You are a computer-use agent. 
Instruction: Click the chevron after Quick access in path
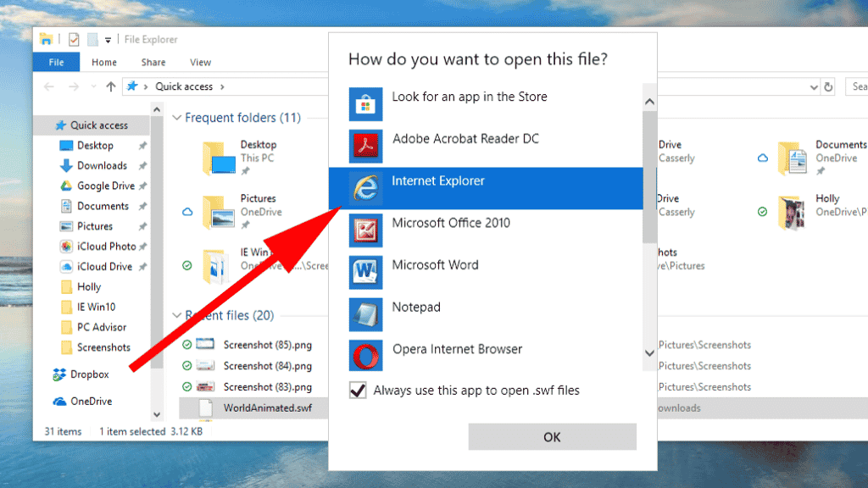(x=223, y=87)
